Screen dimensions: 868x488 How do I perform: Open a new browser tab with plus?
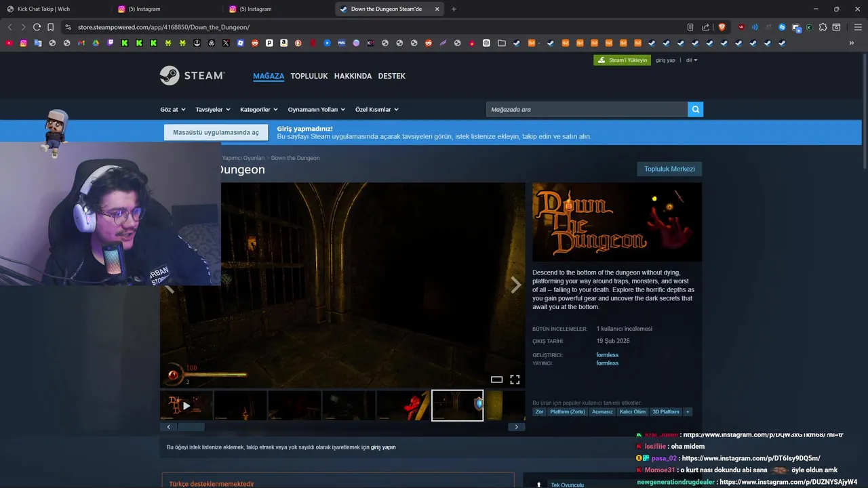click(x=454, y=9)
